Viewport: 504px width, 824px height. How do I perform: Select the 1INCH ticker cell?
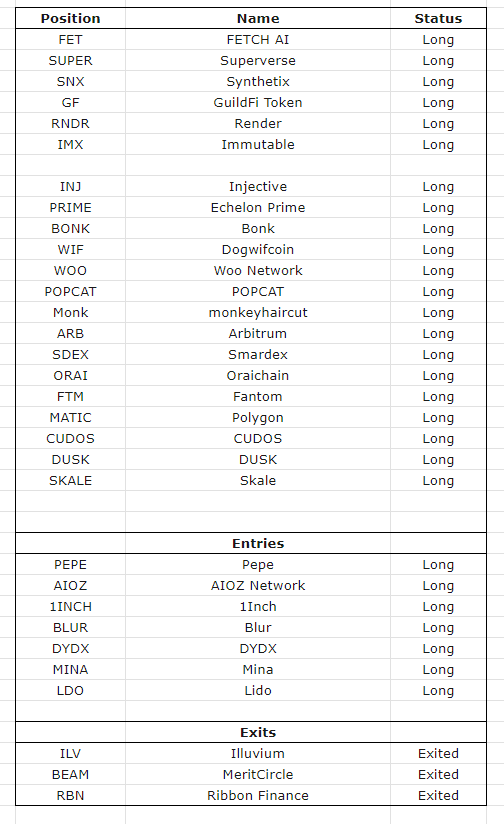(70, 606)
